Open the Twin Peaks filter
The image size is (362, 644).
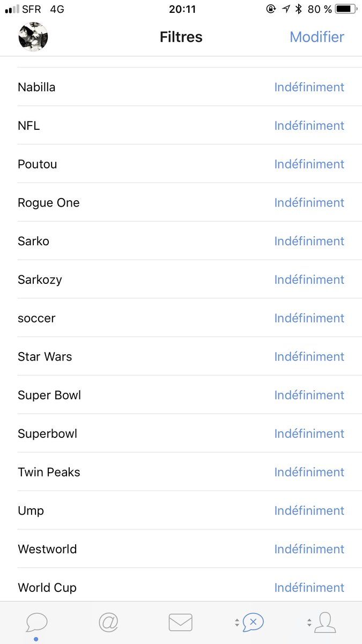[49, 472]
